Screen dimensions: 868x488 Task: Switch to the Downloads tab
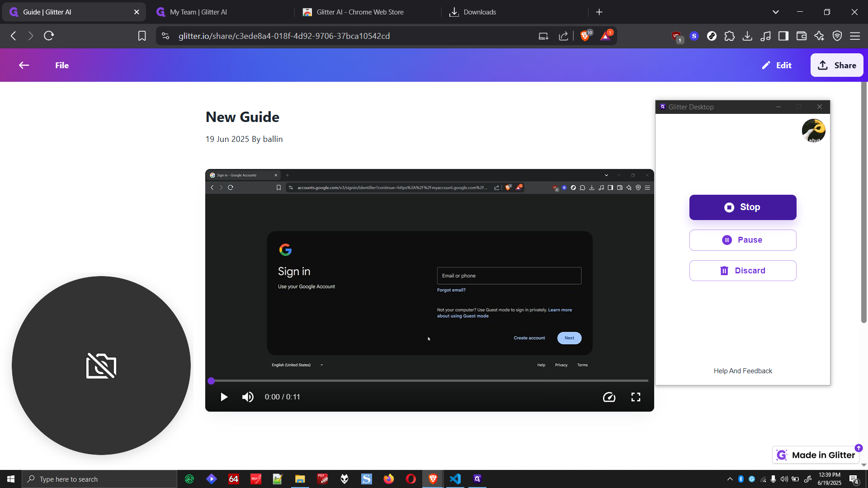click(x=513, y=12)
